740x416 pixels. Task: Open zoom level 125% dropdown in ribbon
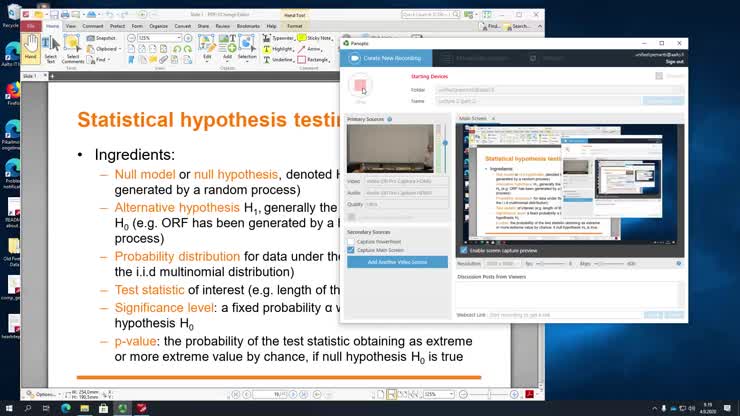178,38
